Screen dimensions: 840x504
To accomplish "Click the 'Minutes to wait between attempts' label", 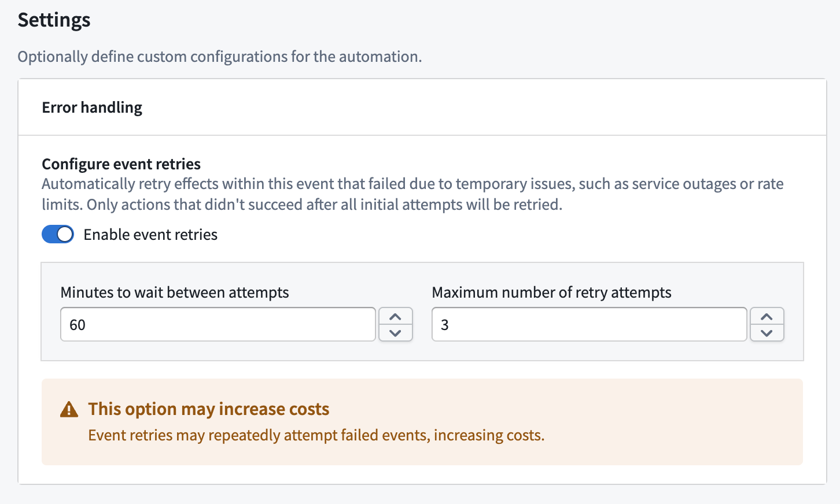I will point(175,292).
